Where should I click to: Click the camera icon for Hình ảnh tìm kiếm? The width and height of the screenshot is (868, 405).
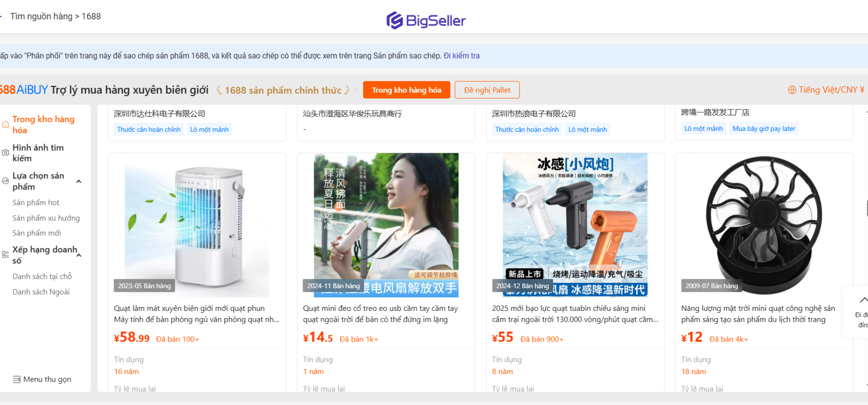click(x=5, y=152)
